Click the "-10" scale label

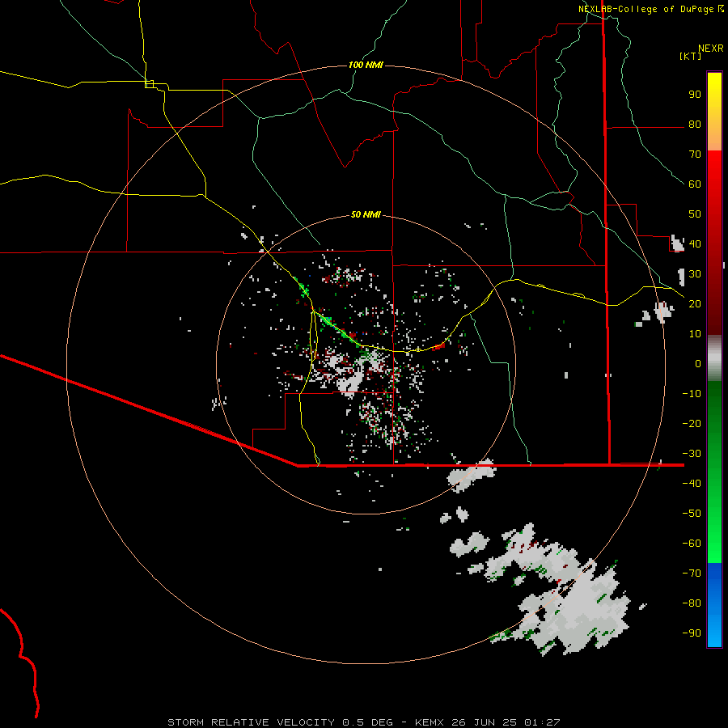pyautogui.click(x=692, y=394)
